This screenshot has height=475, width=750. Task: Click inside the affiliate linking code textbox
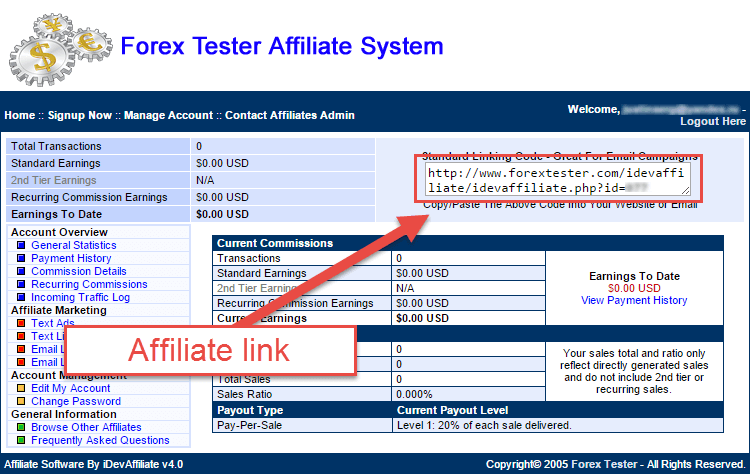(x=557, y=180)
